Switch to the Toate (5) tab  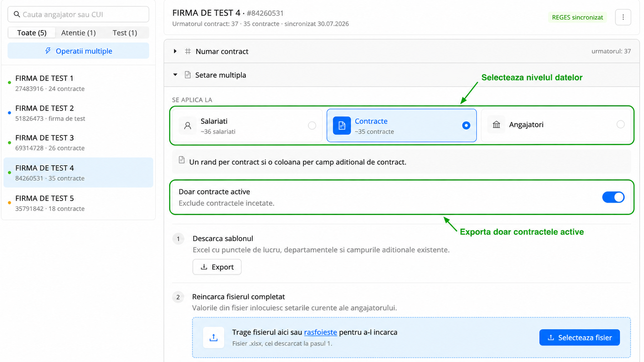32,33
